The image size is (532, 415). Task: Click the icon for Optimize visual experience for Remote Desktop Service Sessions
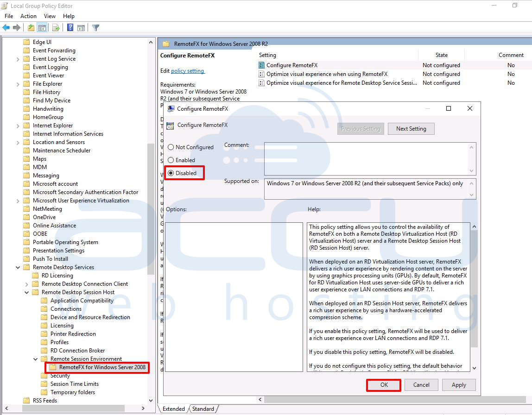point(261,83)
